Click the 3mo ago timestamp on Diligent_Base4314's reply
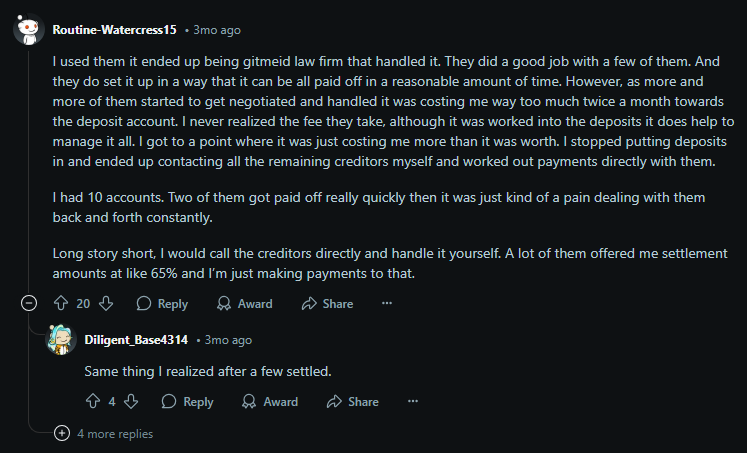The width and height of the screenshot is (747, 453). (229, 340)
